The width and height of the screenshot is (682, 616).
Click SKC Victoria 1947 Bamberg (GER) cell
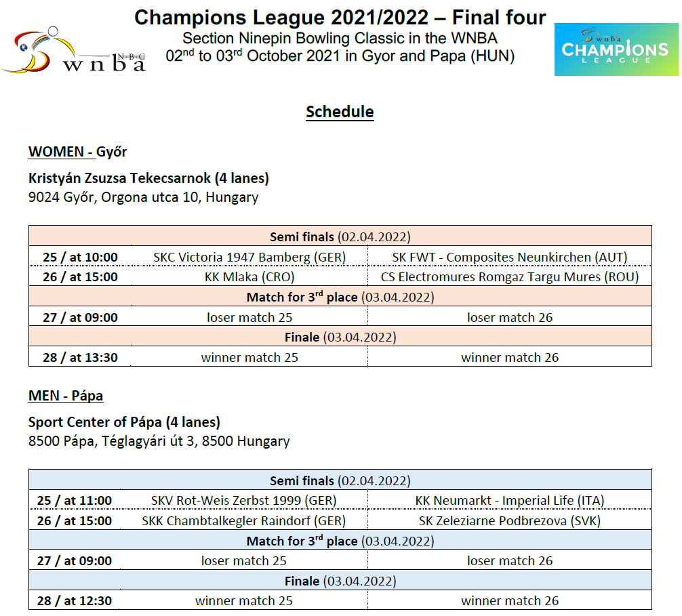249,257
